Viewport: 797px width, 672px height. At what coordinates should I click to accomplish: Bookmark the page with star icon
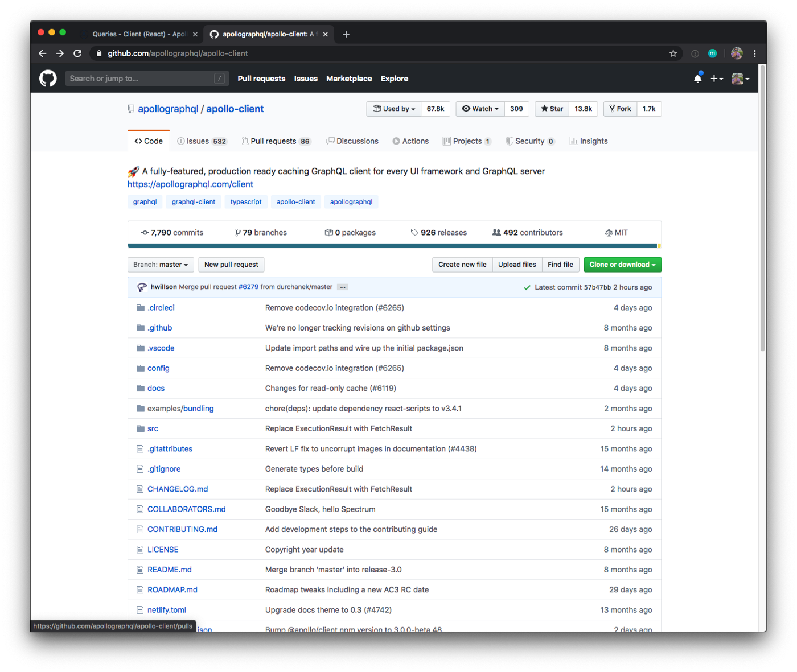(x=673, y=53)
